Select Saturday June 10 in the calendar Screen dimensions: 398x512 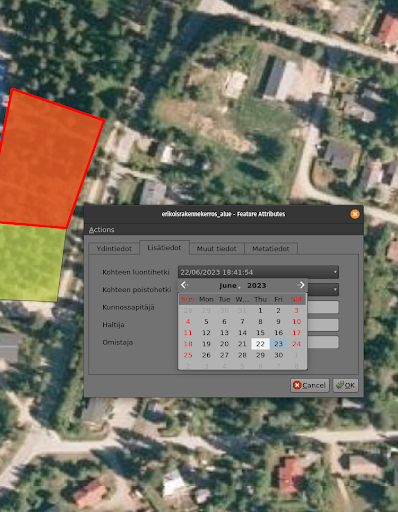[296, 322]
